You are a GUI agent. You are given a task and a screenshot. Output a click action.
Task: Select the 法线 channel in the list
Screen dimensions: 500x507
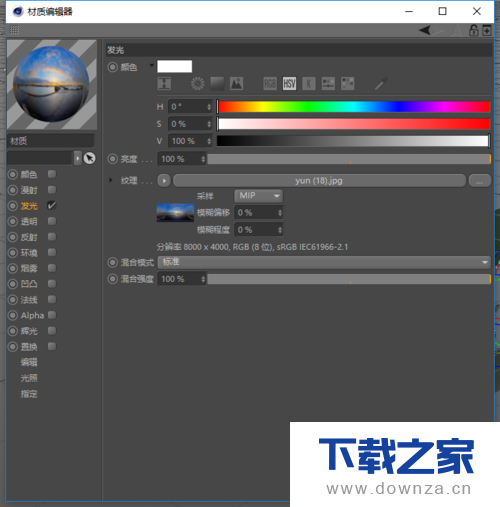pyautogui.click(x=29, y=300)
